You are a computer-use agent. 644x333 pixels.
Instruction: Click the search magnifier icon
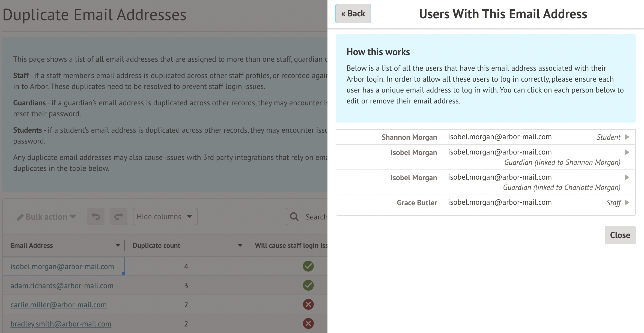point(294,216)
